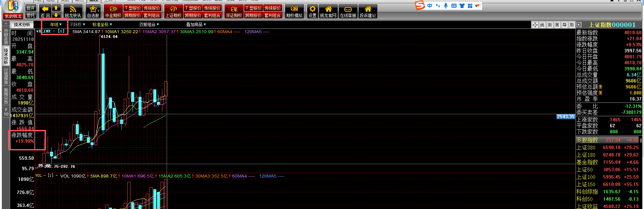644x209 pixels.
Task: Open the 我的钱龙 home logo
Action: pyautogui.click(x=13, y=10)
